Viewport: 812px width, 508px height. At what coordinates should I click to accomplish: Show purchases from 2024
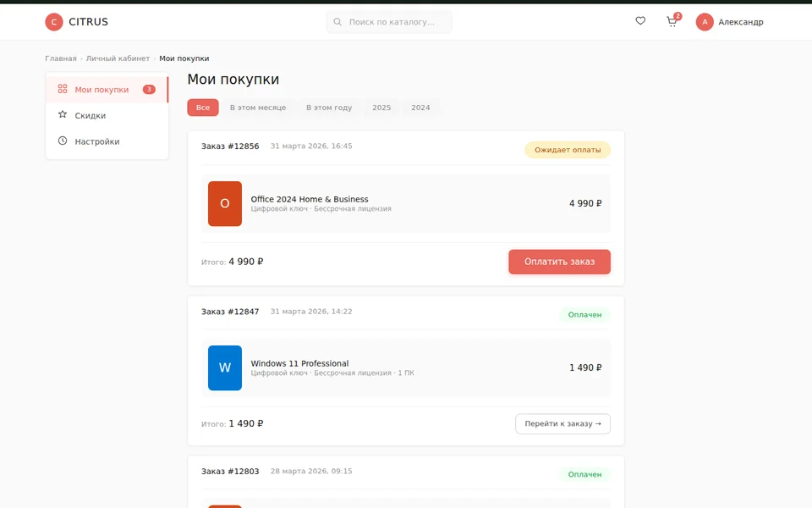tap(420, 108)
